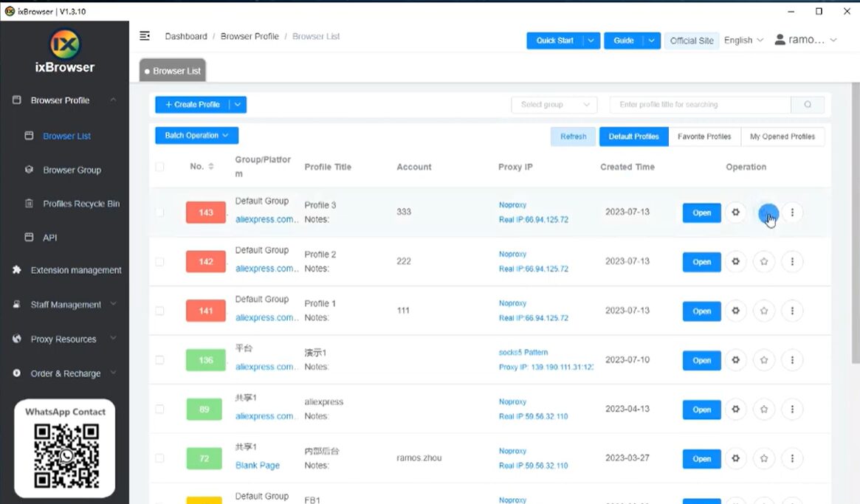Switch to My Opened Profiles tab
This screenshot has height=504, width=860.
click(x=782, y=137)
